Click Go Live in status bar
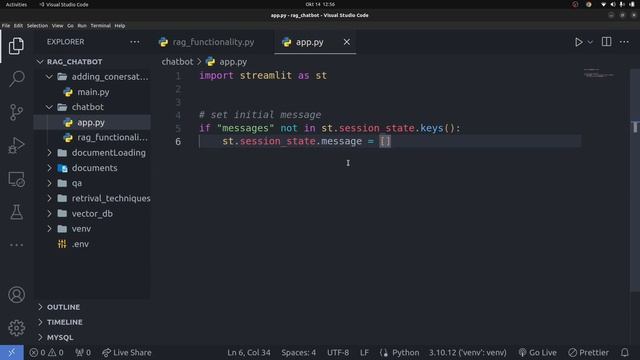640x360 pixels. pos(538,353)
